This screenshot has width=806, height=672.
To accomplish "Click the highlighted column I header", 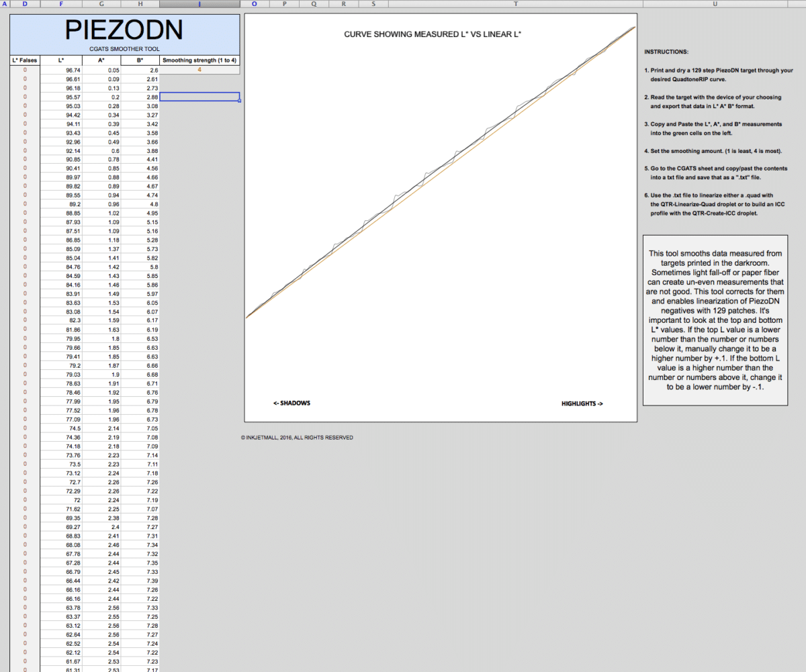I will click(199, 4).
